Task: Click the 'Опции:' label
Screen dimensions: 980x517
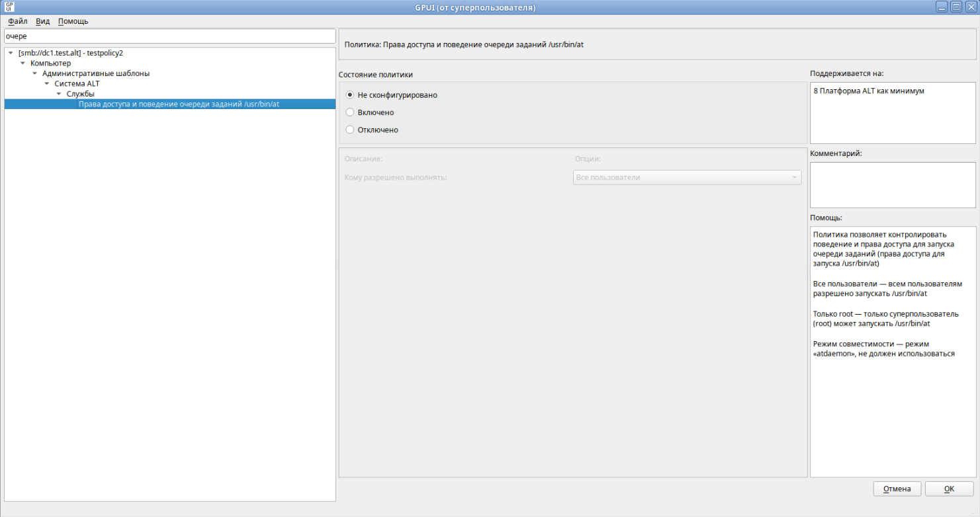Action: [588, 159]
